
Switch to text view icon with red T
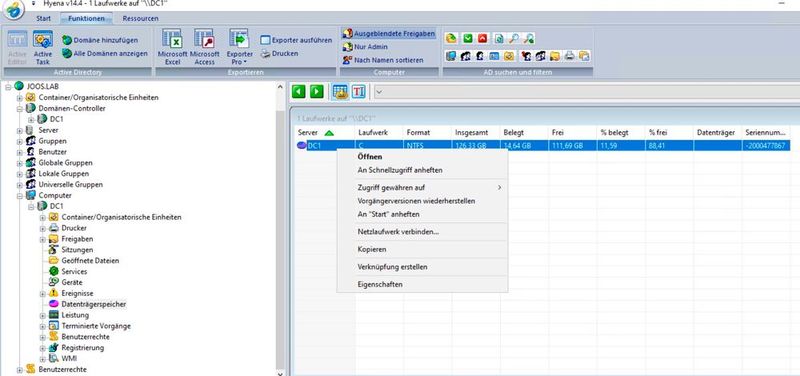359,91
